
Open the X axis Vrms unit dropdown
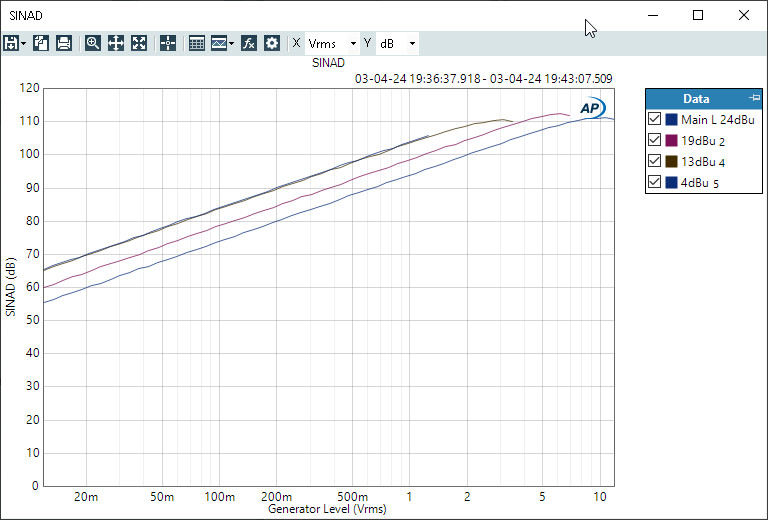(332, 44)
